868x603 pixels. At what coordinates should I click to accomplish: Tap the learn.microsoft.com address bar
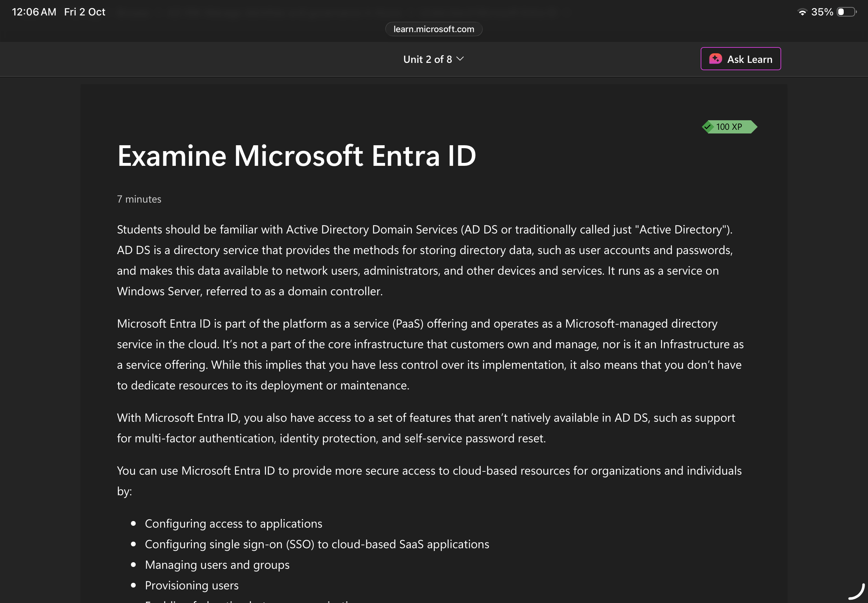coord(433,29)
